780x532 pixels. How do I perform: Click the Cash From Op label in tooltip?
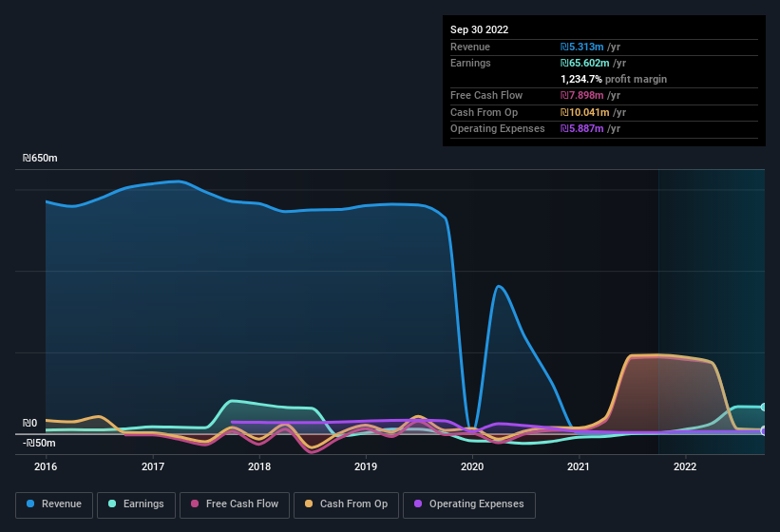point(484,112)
